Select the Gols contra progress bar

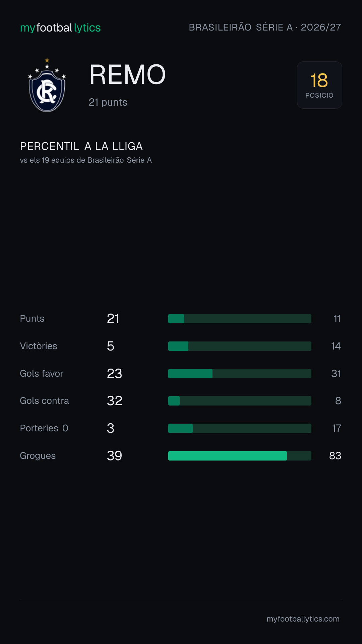coord(240,401)
